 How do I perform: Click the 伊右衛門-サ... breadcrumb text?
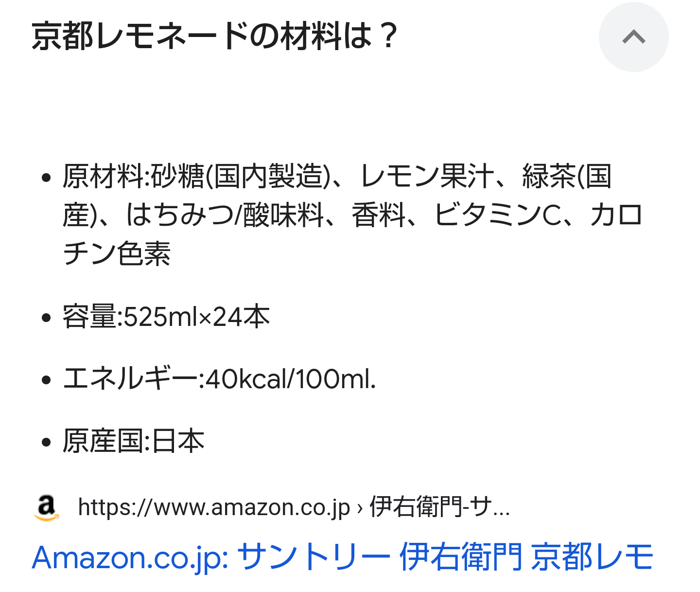point(440,507)
